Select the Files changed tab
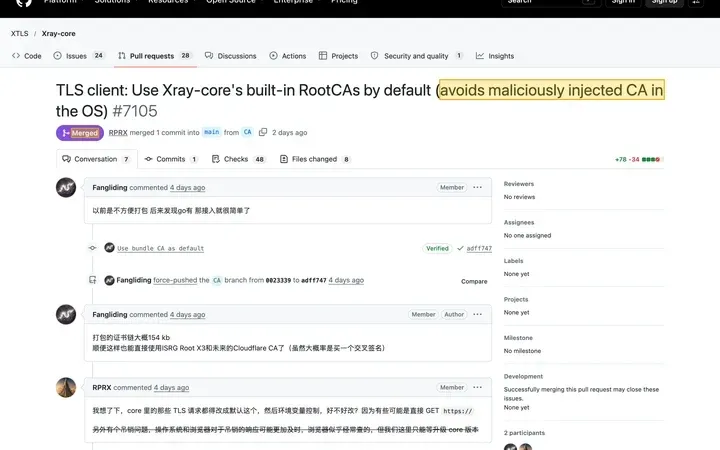720x450 pixels. pyautogui.click(x=315, y=159)
